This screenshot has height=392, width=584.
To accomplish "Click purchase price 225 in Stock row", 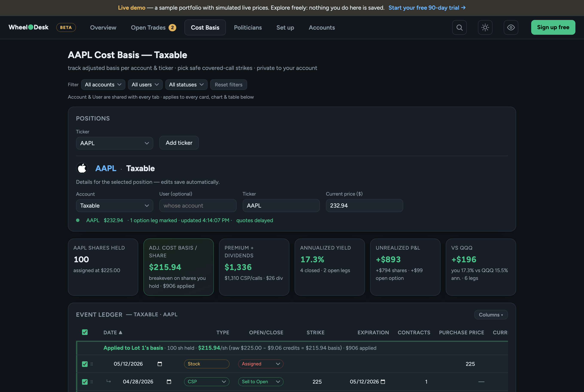I will click(470, 364).
